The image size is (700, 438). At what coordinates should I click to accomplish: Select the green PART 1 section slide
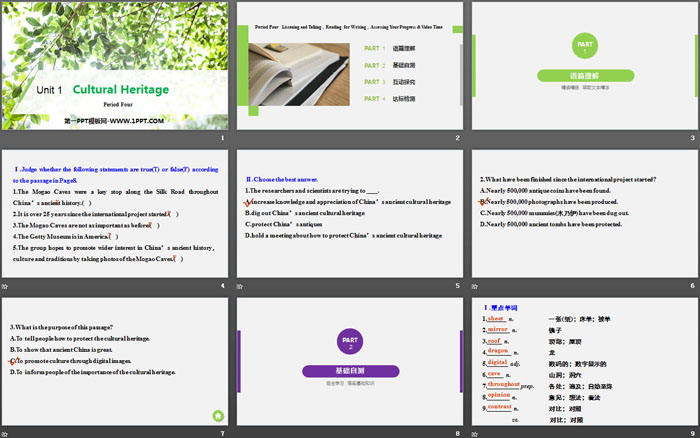coord(585,66)
